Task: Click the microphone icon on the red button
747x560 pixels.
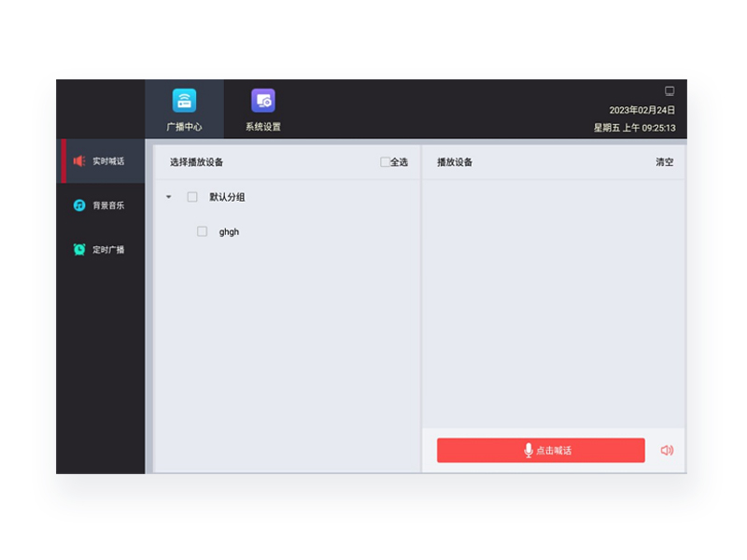Action: point(529,451)
